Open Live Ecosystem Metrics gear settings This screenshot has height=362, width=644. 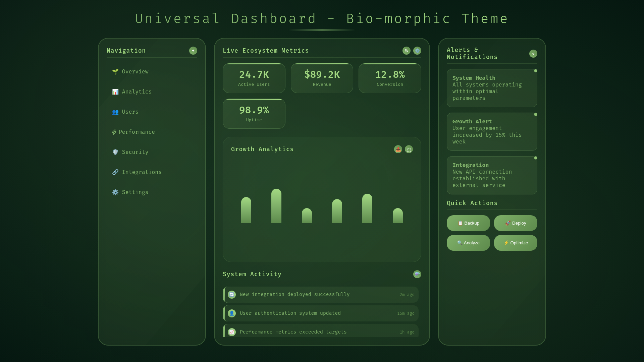pos(417,51)
